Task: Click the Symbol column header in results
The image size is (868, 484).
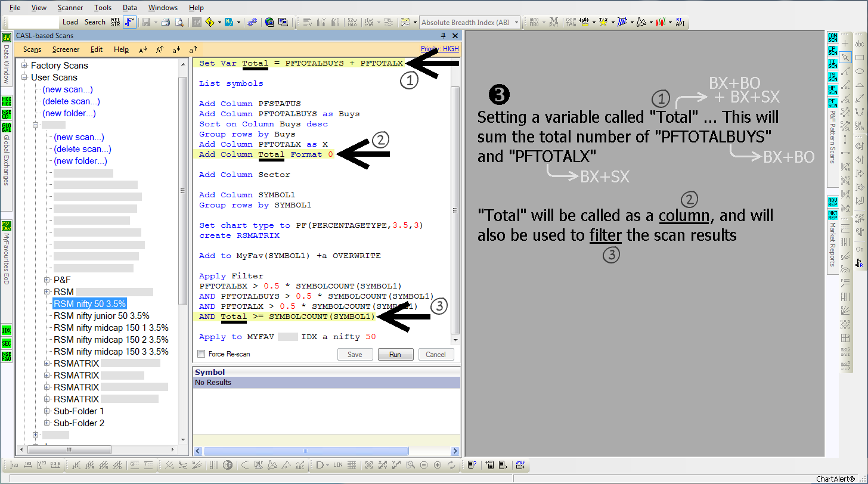Action: click(x=326, y=372)
